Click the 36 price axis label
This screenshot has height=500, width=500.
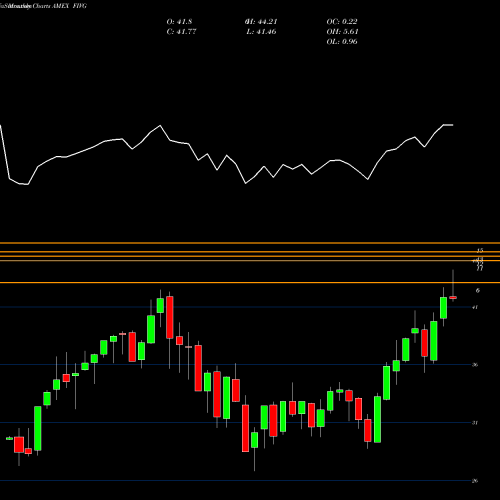click(x=475, y=365)
